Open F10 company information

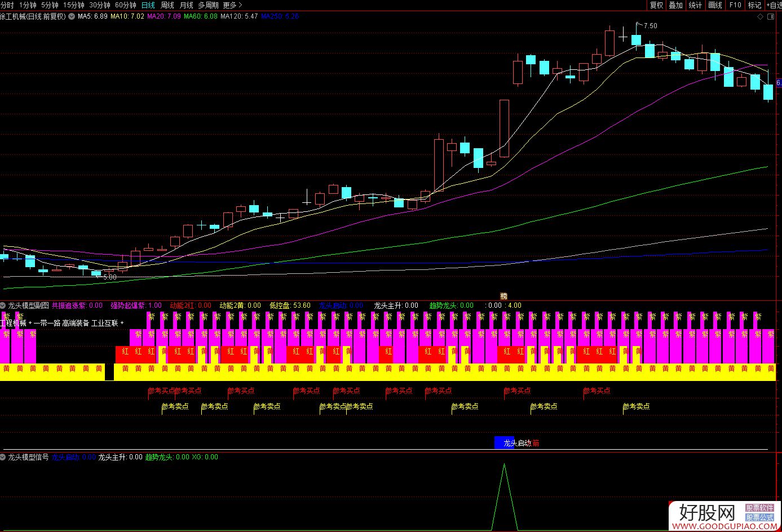pyautogui.click(x=735, y=5)
